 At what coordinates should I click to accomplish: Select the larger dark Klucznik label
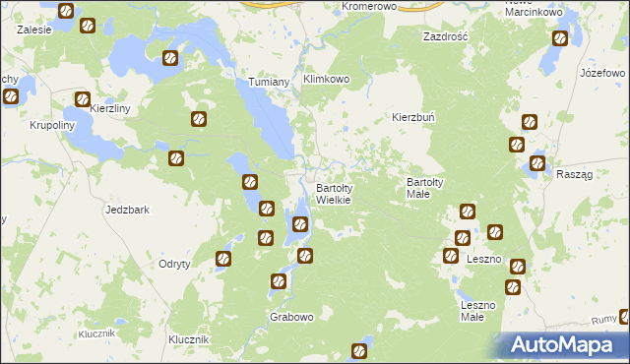(x=188, y=339)
